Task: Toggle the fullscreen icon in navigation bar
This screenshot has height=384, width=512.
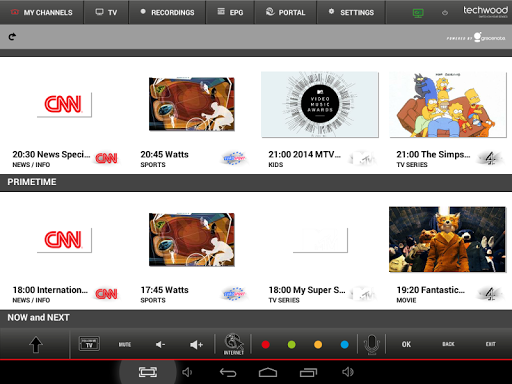Action: 148,372
